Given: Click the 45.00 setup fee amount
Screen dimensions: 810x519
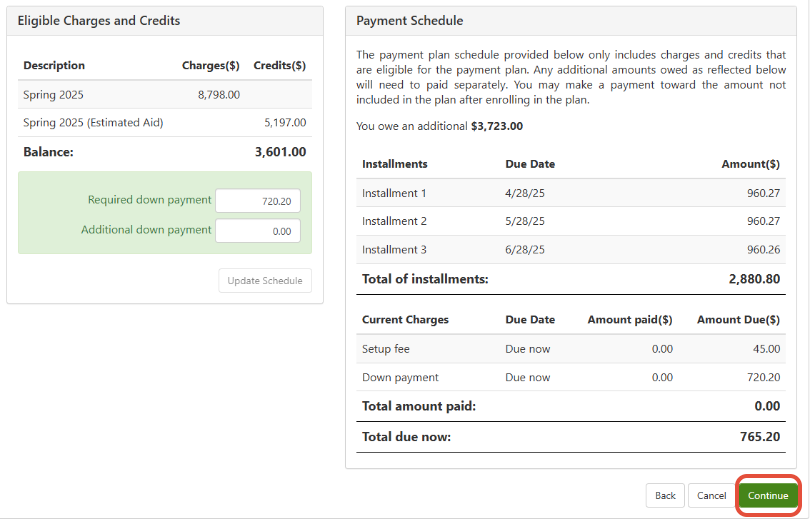Looking at the screenshot, I should [767, 349].
